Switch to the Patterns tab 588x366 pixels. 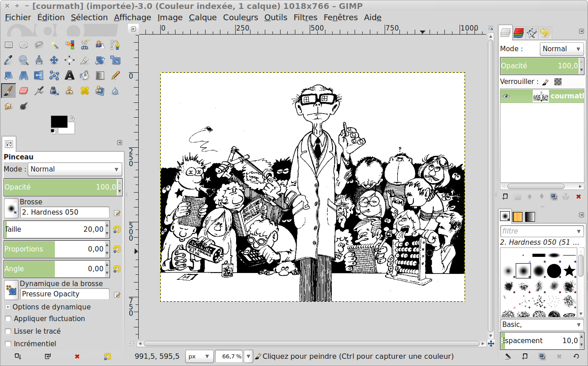518,216
